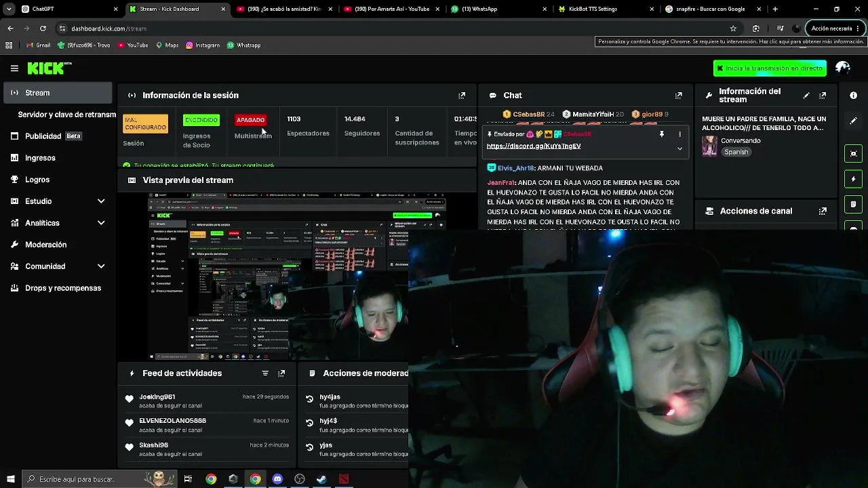Reload the current page
Image resolution: width=868 pixels, height=488 pixels.
43,28
